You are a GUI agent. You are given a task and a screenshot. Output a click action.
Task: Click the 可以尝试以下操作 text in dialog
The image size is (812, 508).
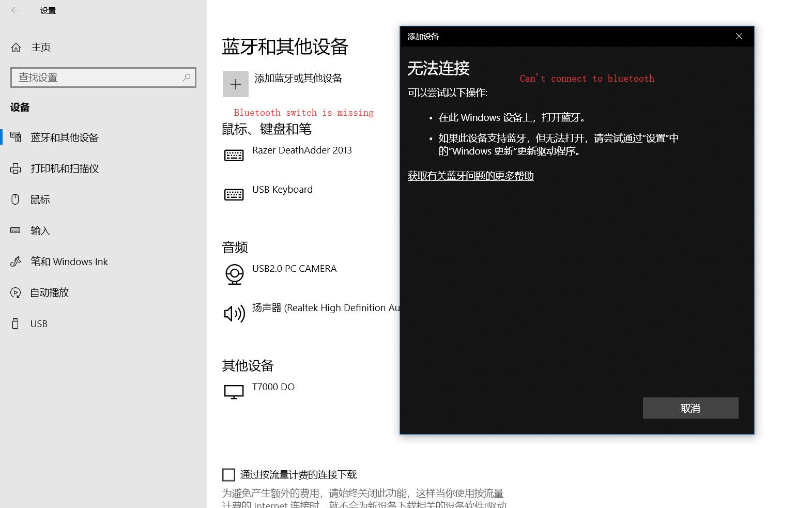click(x=447, y=93)
